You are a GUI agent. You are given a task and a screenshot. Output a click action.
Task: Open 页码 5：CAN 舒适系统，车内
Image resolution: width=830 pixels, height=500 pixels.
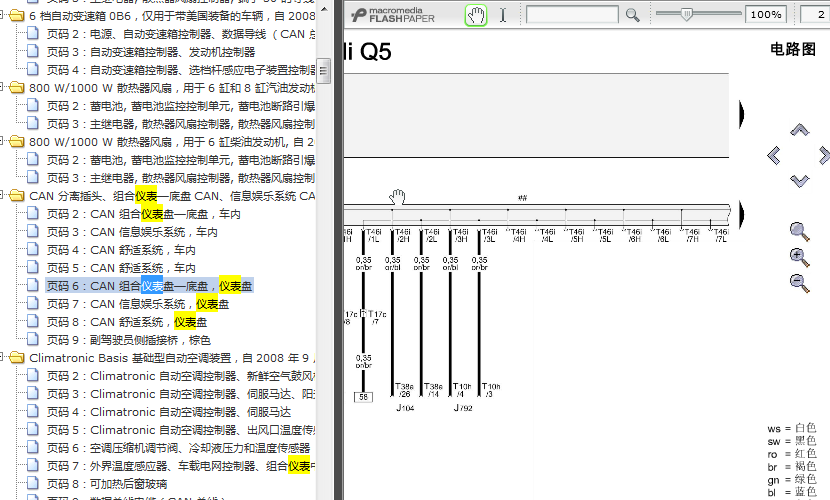[x=121, y=268]
